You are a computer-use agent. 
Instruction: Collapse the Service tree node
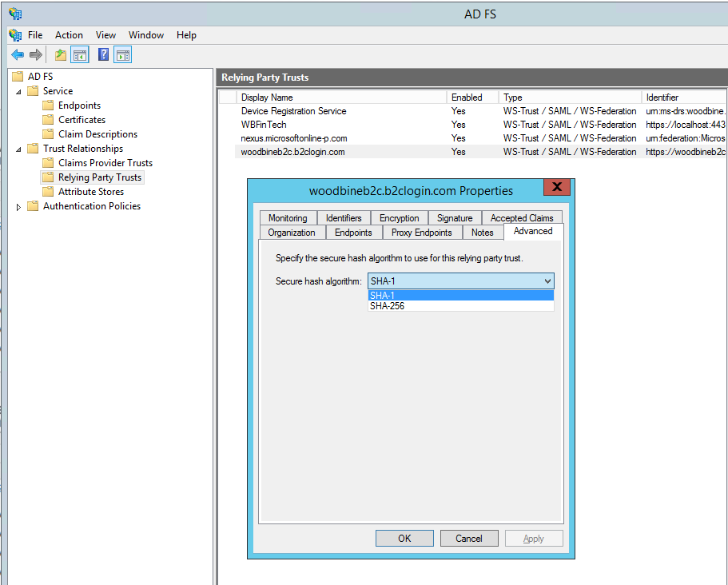click(18, 91)
